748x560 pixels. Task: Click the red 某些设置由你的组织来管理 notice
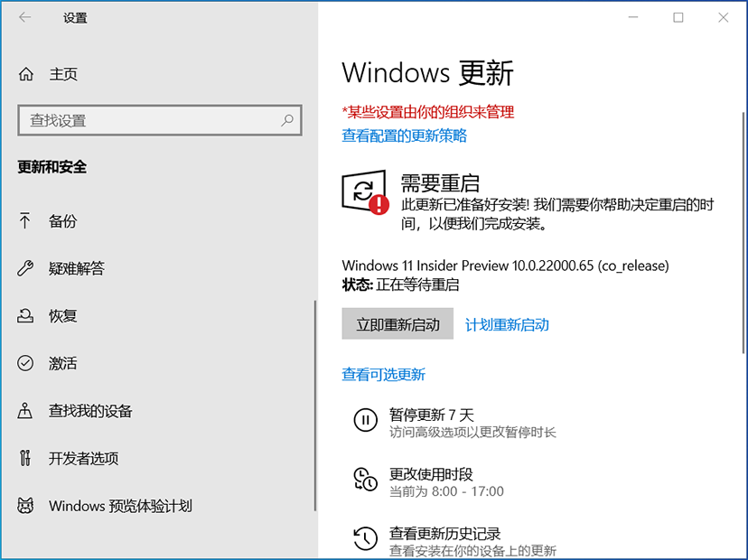point(428,112)
